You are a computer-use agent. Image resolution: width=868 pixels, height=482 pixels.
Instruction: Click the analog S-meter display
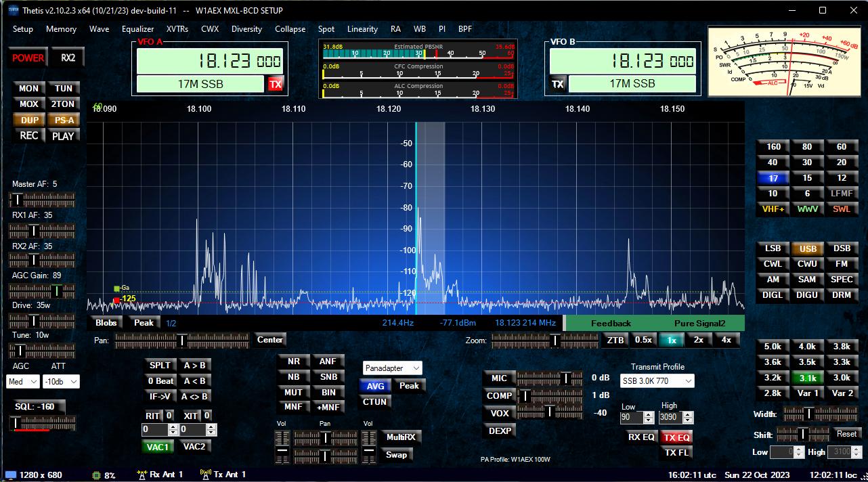(783, 62)
